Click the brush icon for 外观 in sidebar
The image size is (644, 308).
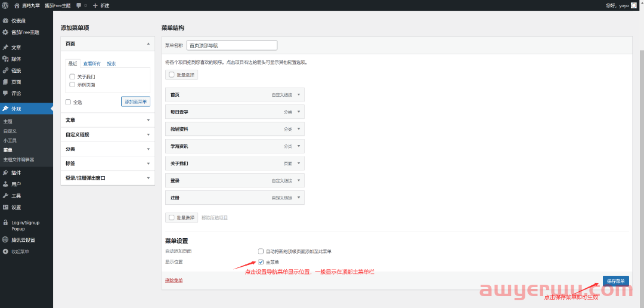5,109
